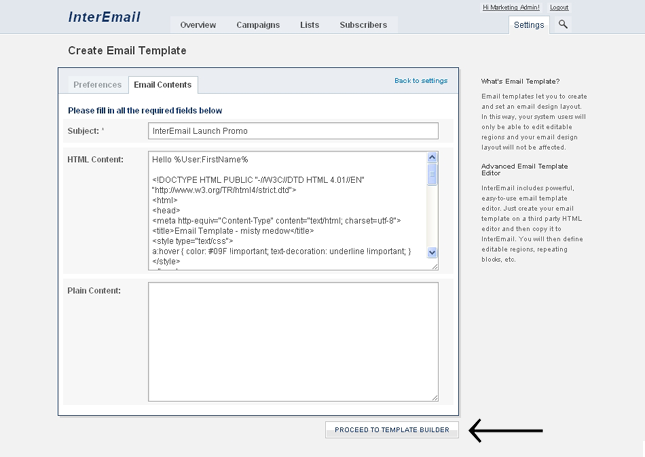Click the HTML Content scrollbar thumb

432,175
